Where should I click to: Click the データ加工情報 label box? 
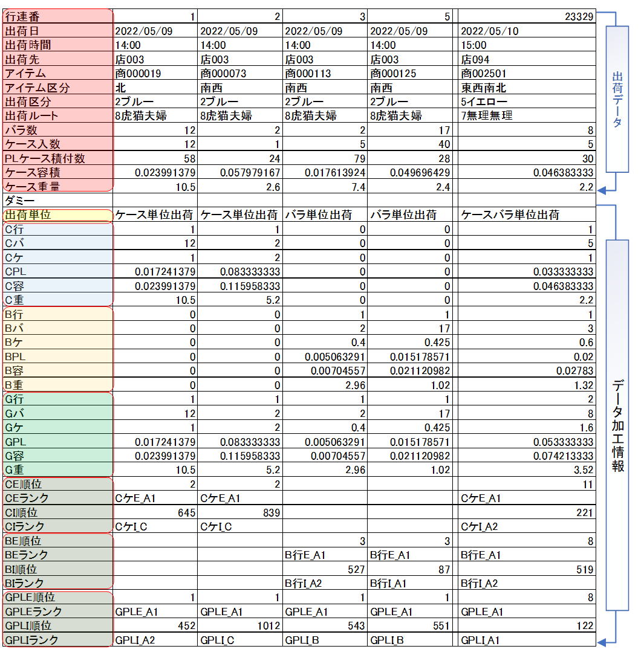pos(617,425)
